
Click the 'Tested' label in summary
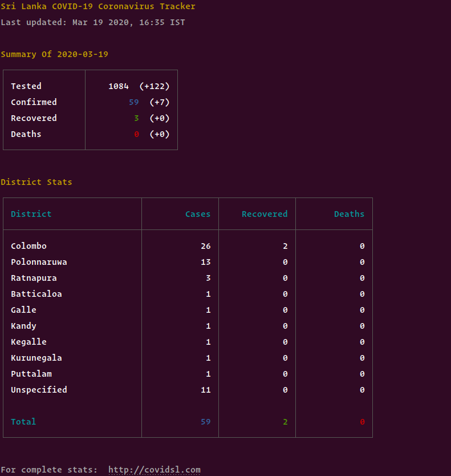coord(26,86)
